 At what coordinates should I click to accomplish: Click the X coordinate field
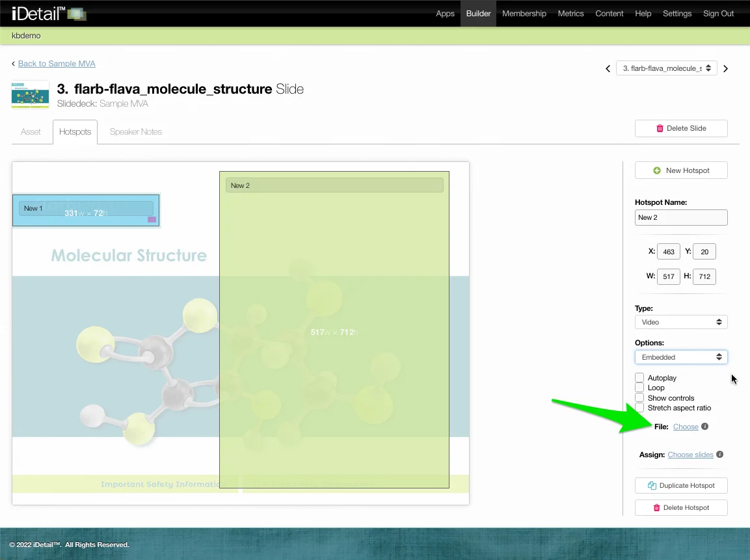(x=668, y=252)
